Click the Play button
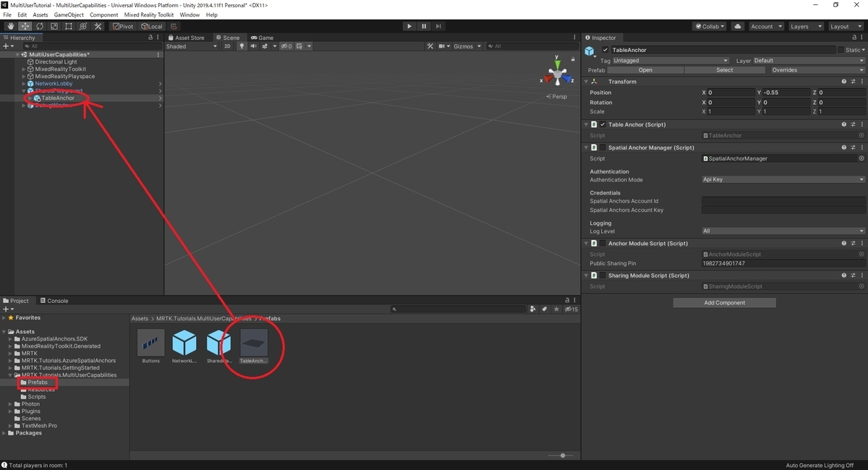868x470 pixels. [x=409, y=27]
